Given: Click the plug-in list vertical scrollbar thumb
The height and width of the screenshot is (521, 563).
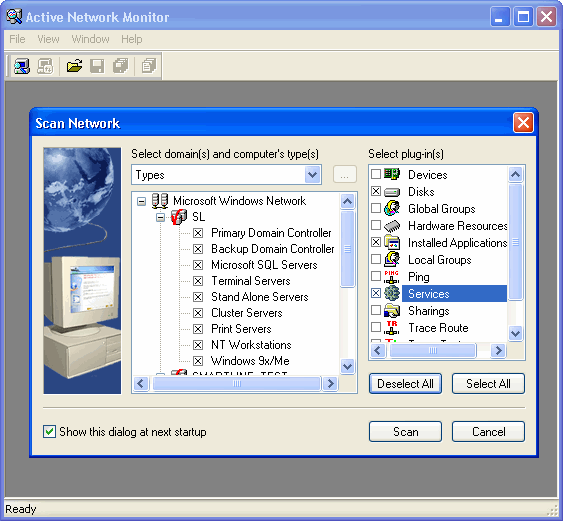Looking at the screenshot, I should (516, 242).
